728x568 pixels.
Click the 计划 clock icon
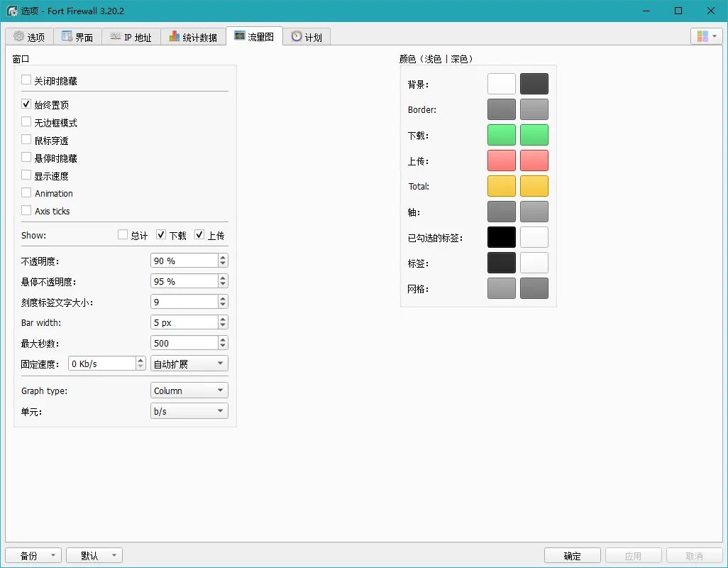(297, 36)
